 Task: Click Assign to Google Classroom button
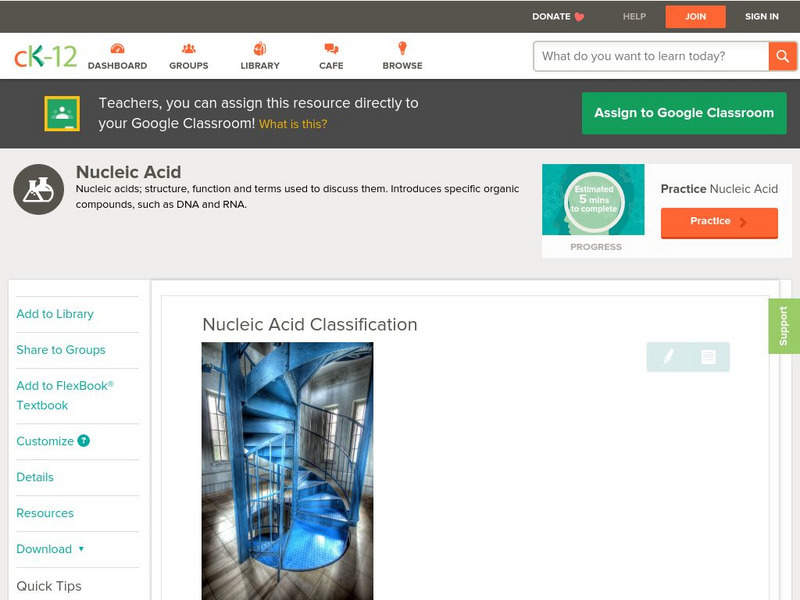click(x=684, y=113)
